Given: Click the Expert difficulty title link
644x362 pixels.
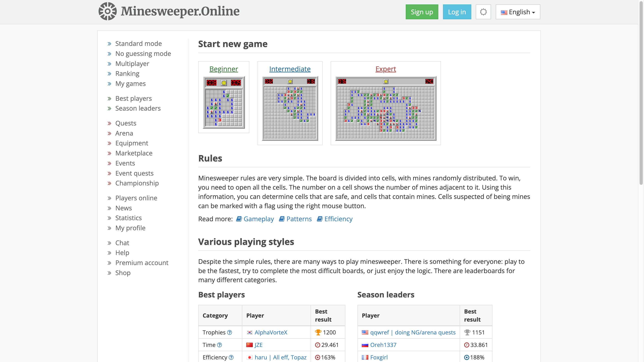Looking at the screenshot, I should pyautogui.click(x=386, y=69).
